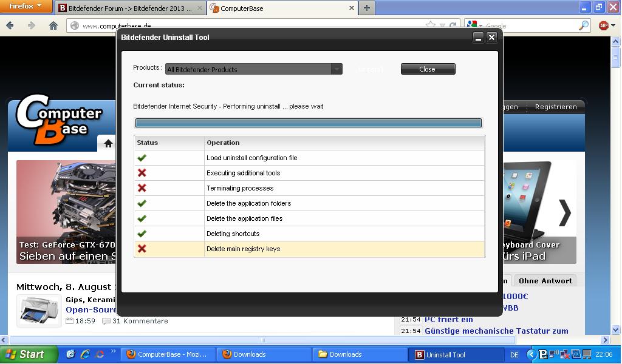Click the Status column header
Screen dimensions: 622x364
tap(169, 143)
